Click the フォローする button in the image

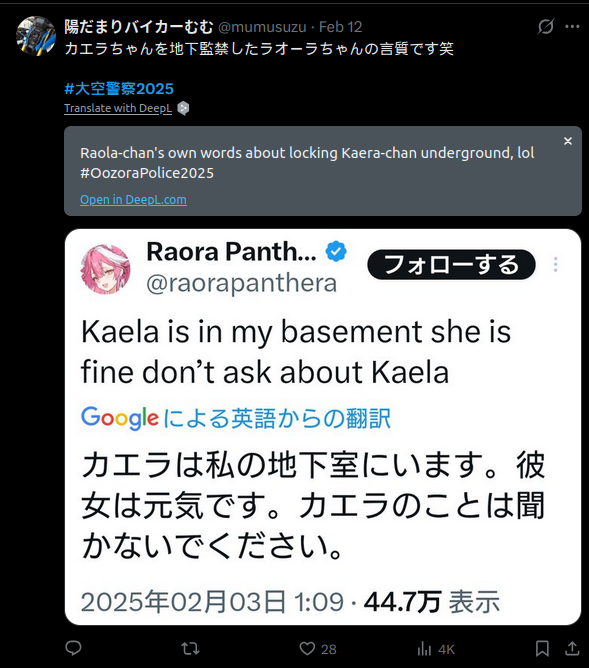(x=451, y=265)
